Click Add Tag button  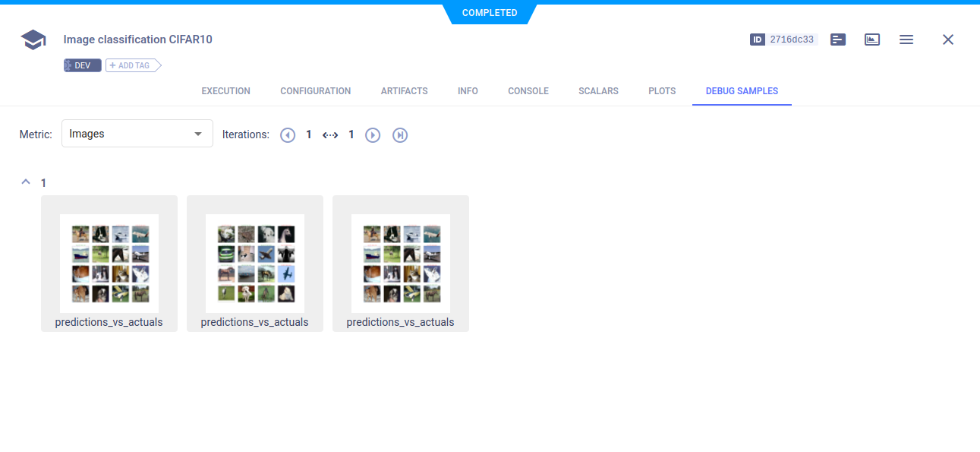[134, 66]
